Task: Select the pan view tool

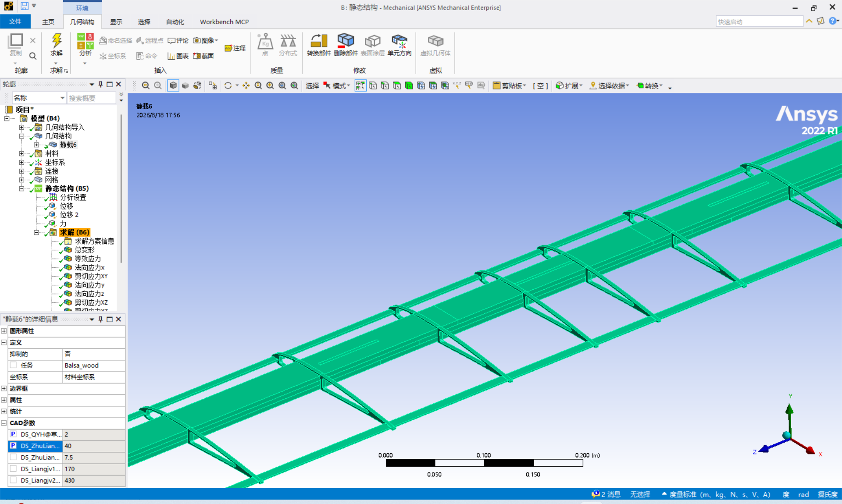Action: tap(246, 85)
